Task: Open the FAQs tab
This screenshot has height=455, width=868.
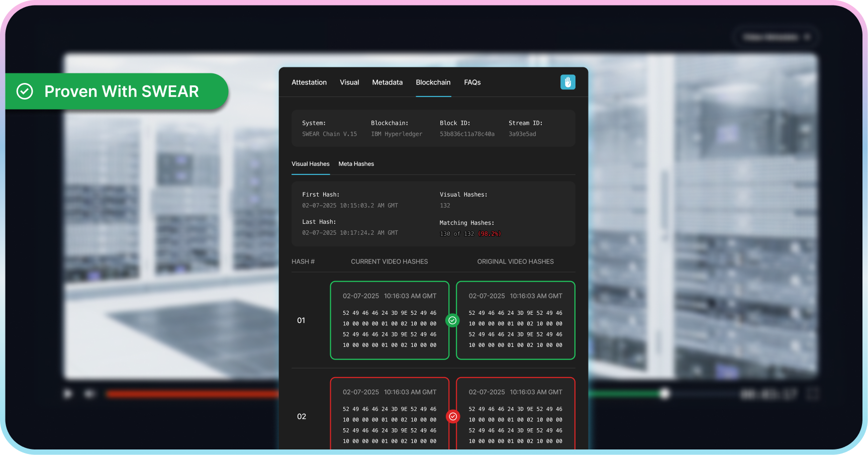Action: (x=472, y=82)
